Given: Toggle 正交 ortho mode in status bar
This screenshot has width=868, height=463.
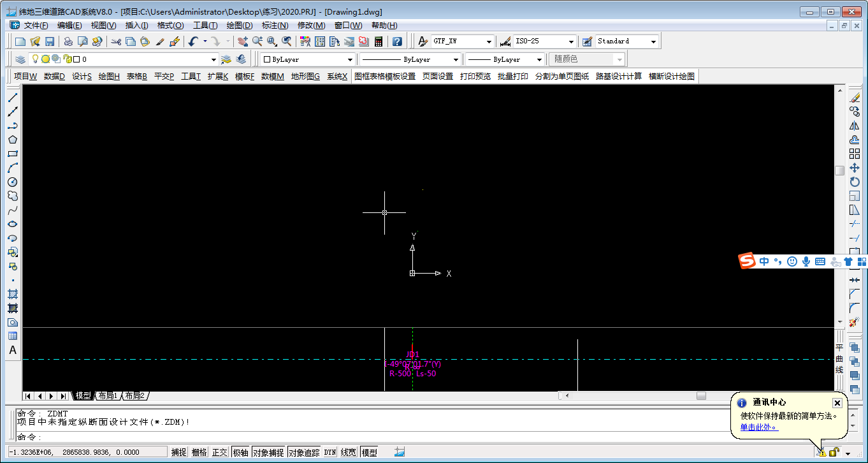Looking at the screenshot, I should tap(220, 452).
